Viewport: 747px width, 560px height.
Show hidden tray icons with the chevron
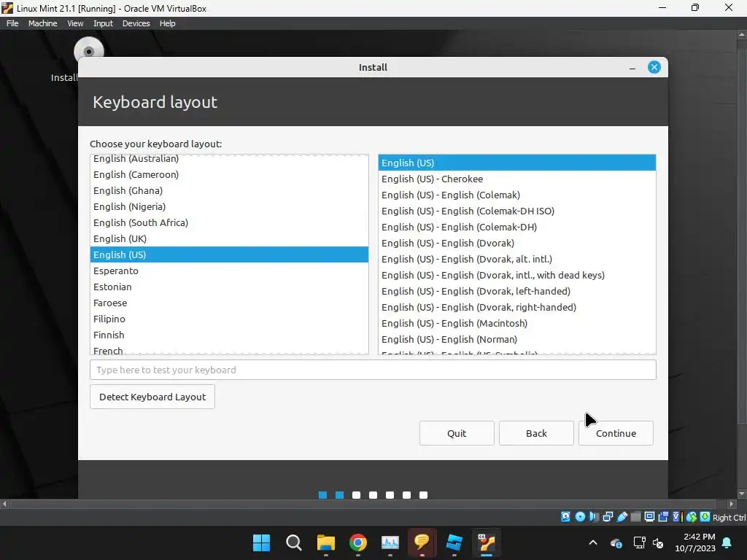click(593, 542)
